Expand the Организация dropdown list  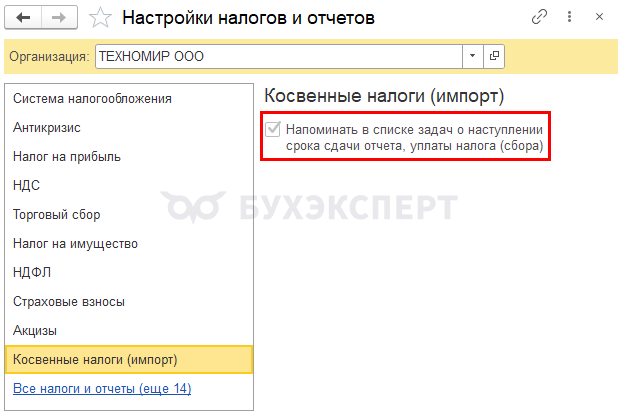(x=473, y=56)
